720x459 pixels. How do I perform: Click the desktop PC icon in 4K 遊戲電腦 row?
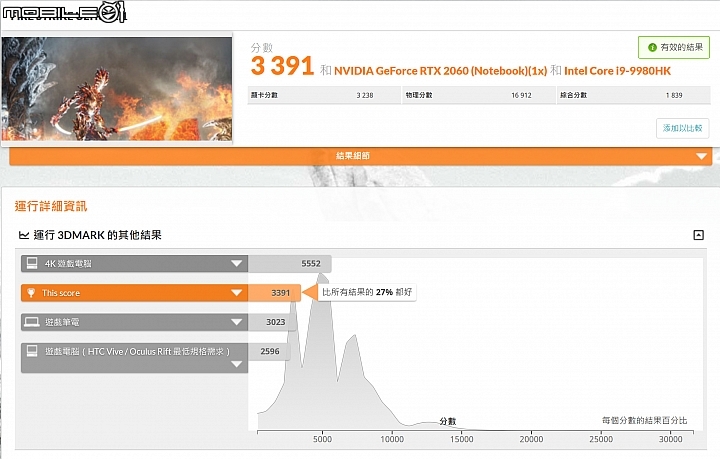32,263
